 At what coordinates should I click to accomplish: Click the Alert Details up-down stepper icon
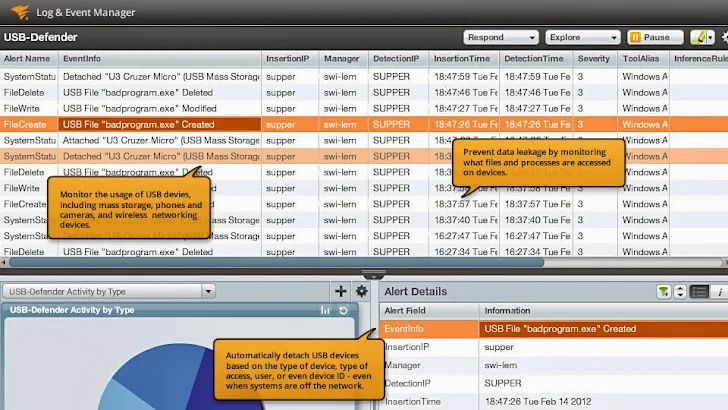pos(680,292)
